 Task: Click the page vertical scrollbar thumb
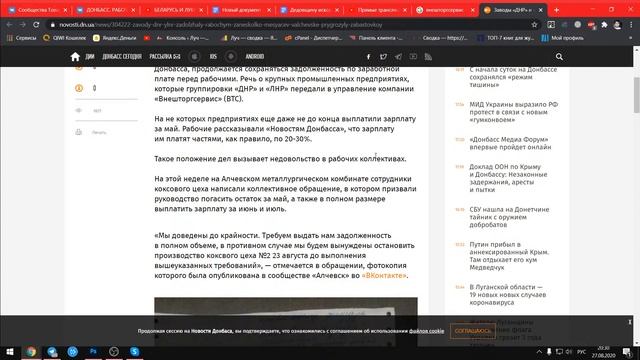click(636, 95)
